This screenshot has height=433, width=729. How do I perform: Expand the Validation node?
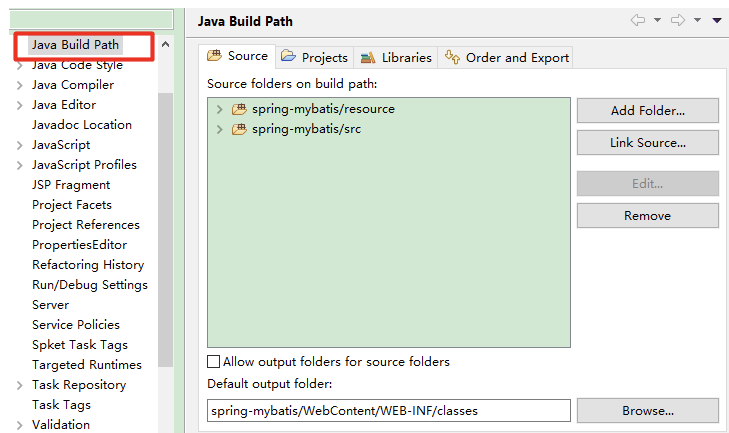click(x=20, y=426)
